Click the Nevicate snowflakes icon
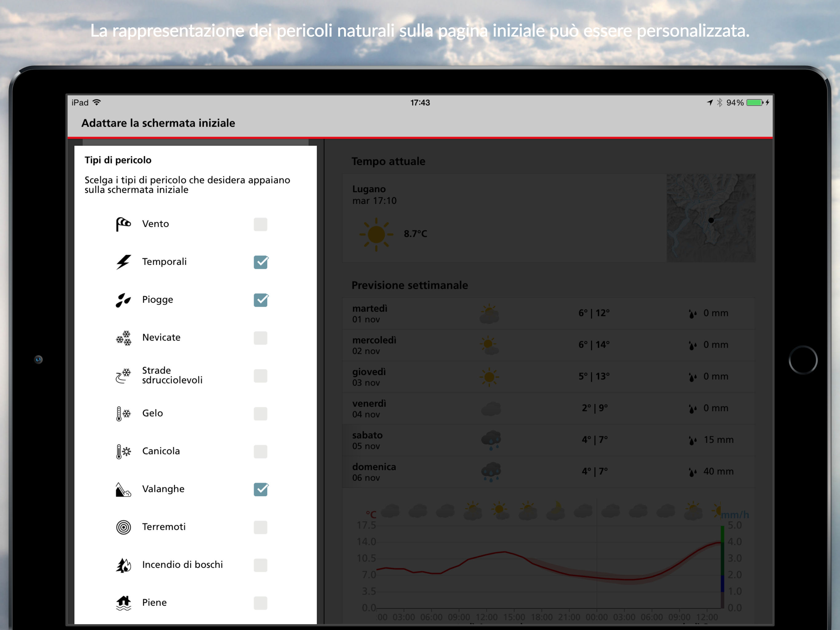Screen dimensions: 840x630 click(x=123, y=338)
